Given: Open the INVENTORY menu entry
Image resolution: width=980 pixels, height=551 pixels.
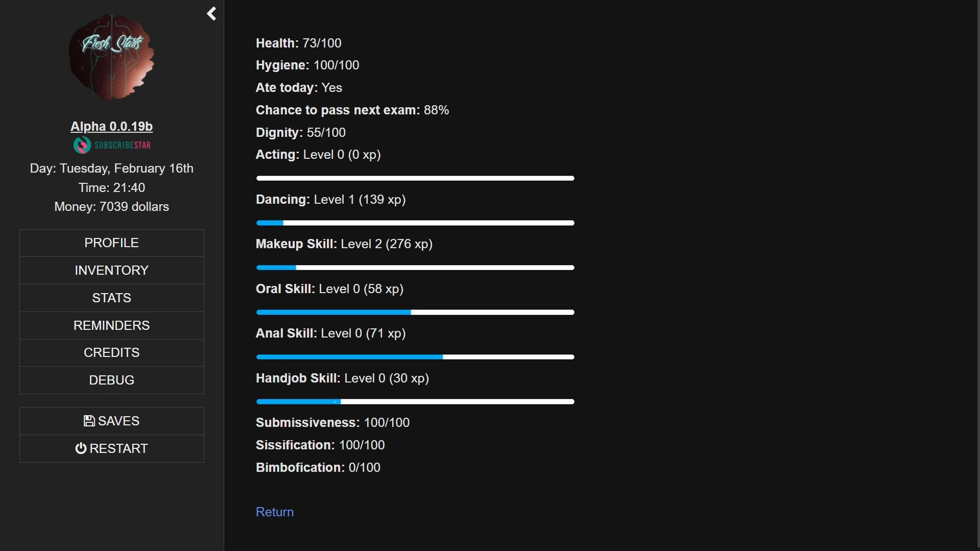Looking at the screenshot, I should pyautogui.click(x=111, y=270).
